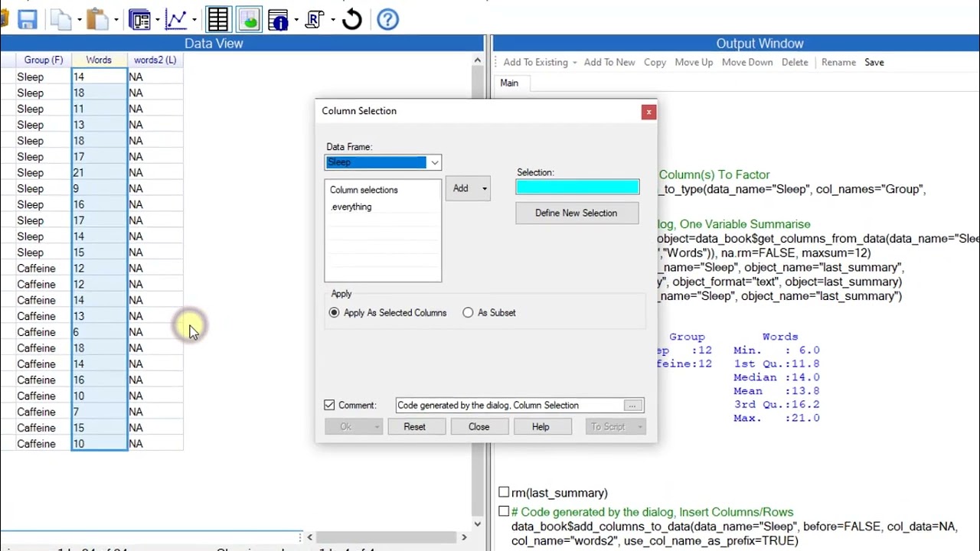Click the comment text input field
Screen dimensions: 980x551
point(510,406)
